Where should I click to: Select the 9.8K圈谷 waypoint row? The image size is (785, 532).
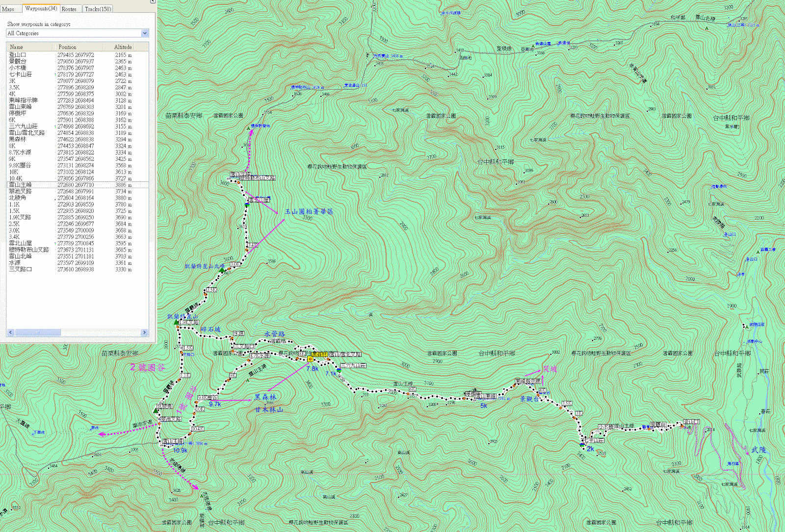(78, 165)
